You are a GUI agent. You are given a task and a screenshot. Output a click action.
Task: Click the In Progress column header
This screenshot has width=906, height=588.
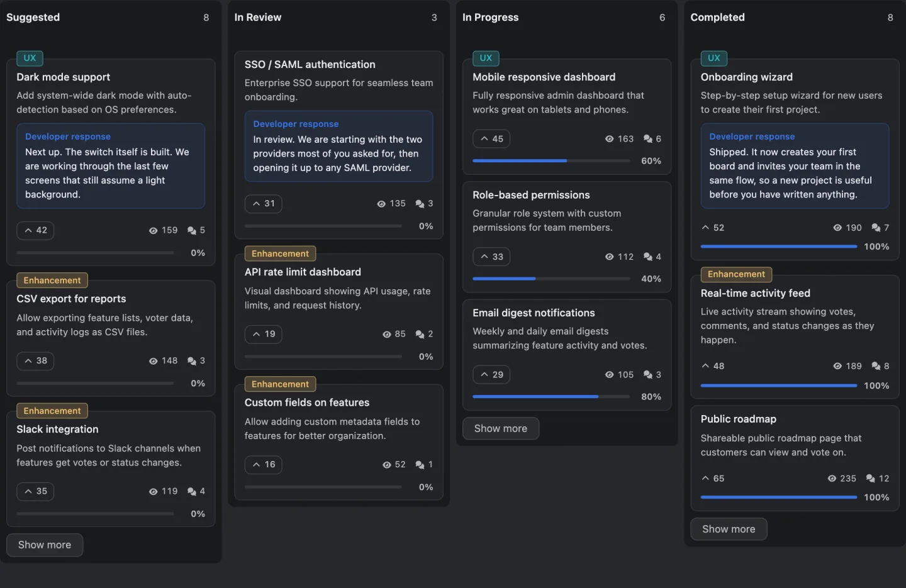click(491, 17)
